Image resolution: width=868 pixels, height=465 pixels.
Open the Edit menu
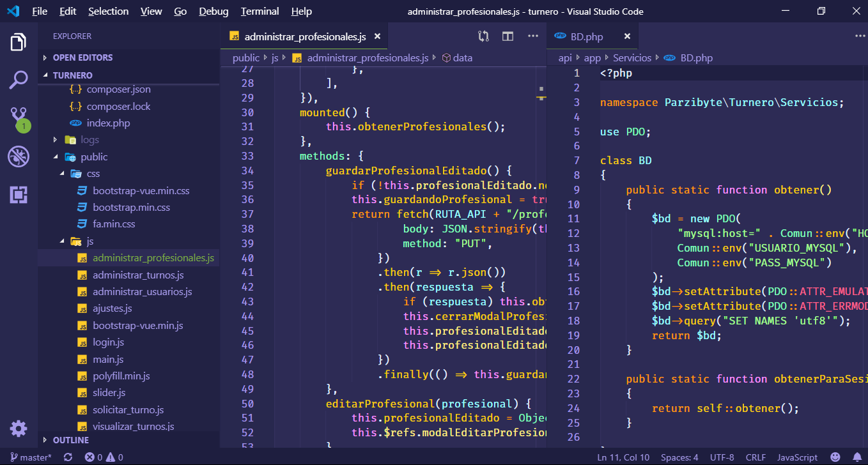click(68, 11)
